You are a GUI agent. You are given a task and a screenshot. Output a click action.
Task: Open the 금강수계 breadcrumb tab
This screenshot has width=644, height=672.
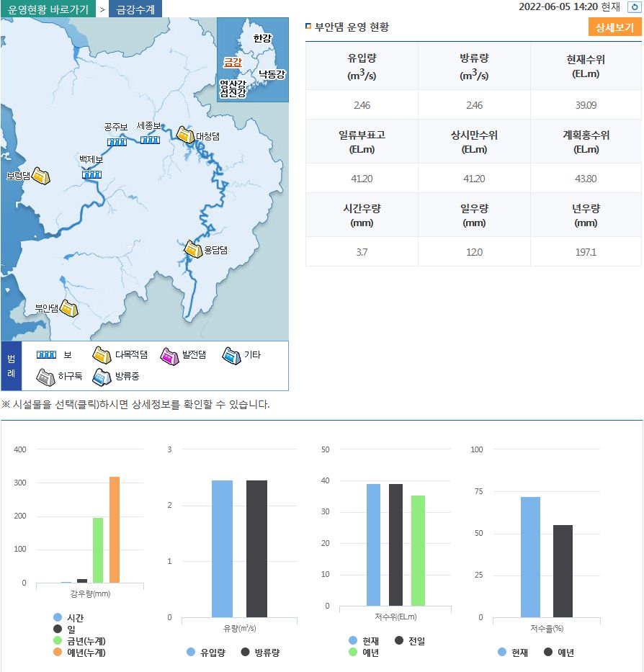135,9
